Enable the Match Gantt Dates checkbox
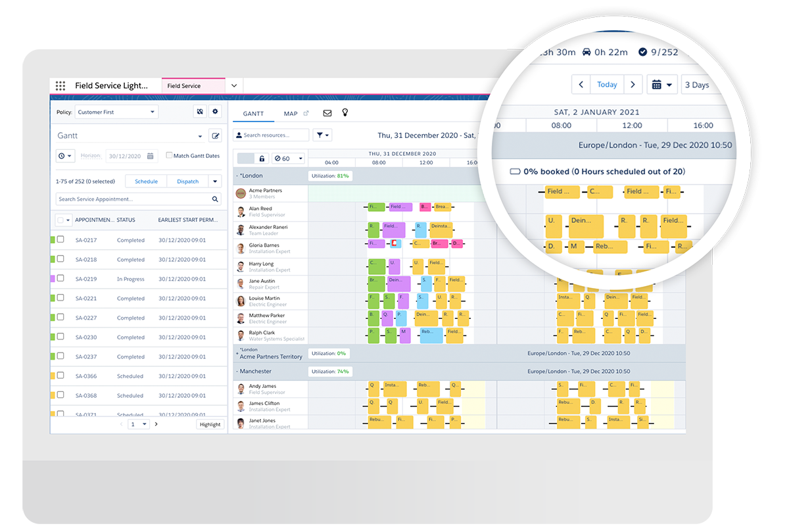 [169, 156]
